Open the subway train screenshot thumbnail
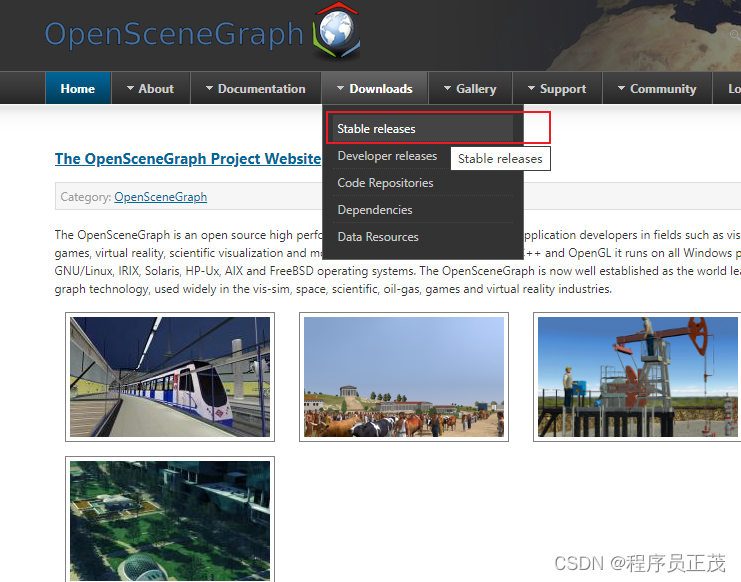The width and height of the screenshot is (741, 582). coord(170,377)
